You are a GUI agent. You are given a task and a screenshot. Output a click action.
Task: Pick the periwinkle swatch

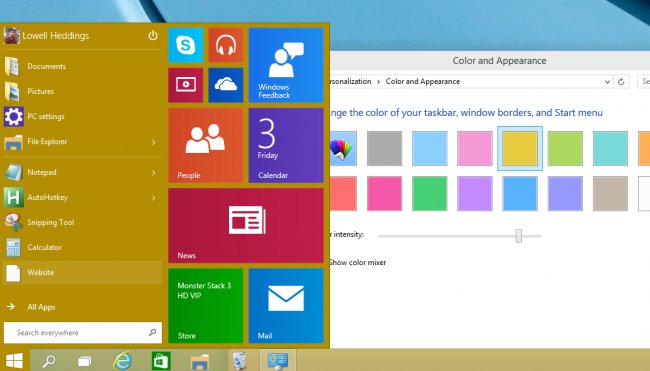(565, 194)
